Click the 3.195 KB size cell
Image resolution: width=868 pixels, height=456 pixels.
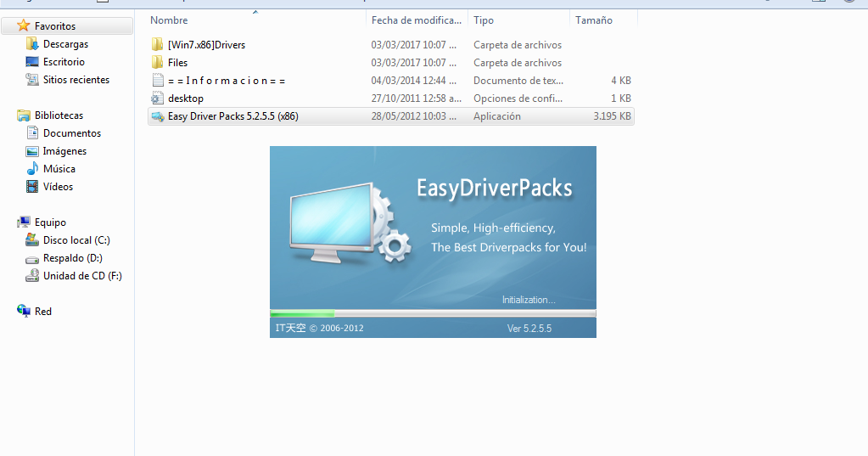point(612,115)
